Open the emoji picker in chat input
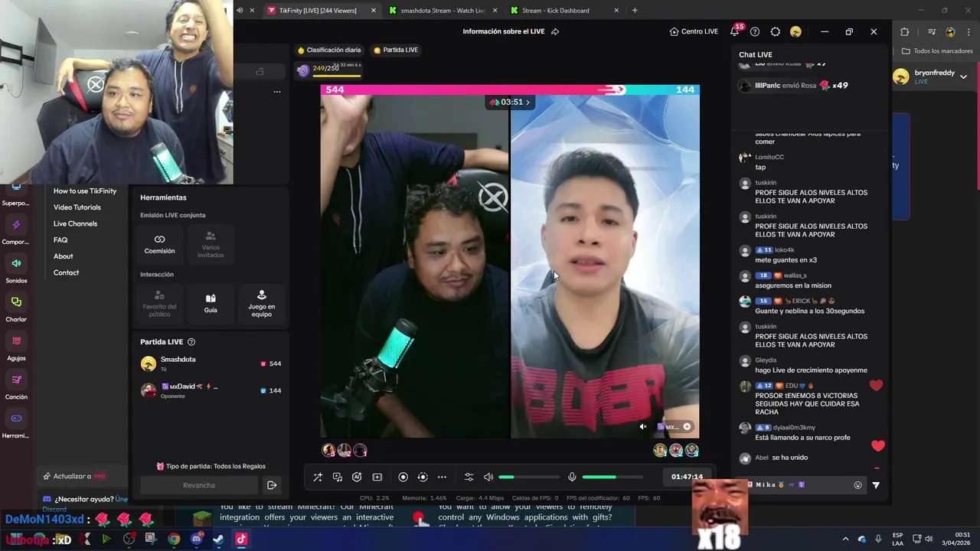This screenshot has height=551, width=980. pos(858,484)
